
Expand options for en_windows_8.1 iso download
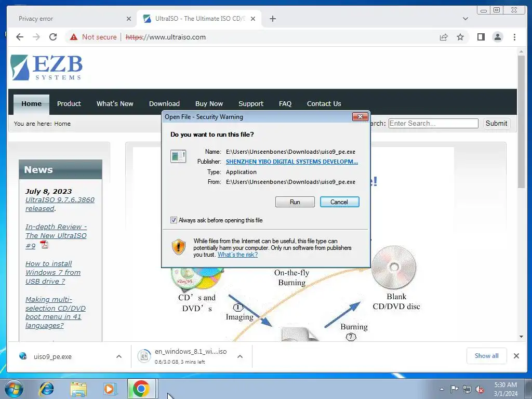click(240, 356)
